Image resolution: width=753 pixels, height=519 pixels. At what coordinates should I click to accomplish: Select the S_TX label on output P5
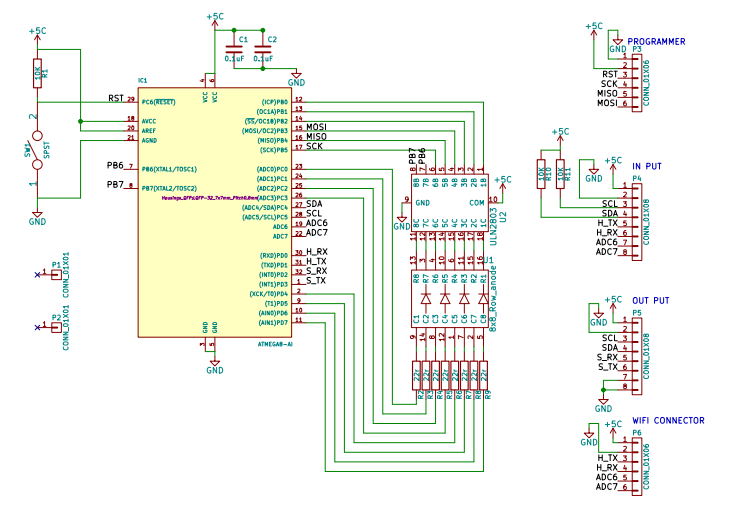(607, 367)
